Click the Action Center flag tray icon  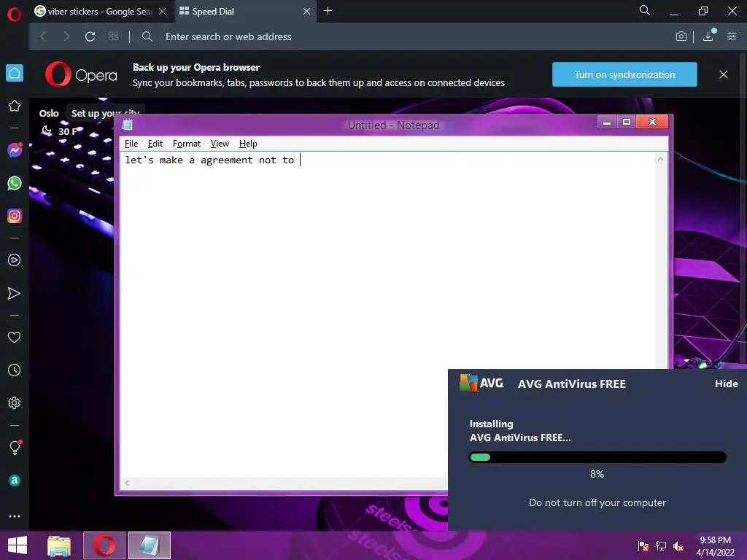point(643,546)
